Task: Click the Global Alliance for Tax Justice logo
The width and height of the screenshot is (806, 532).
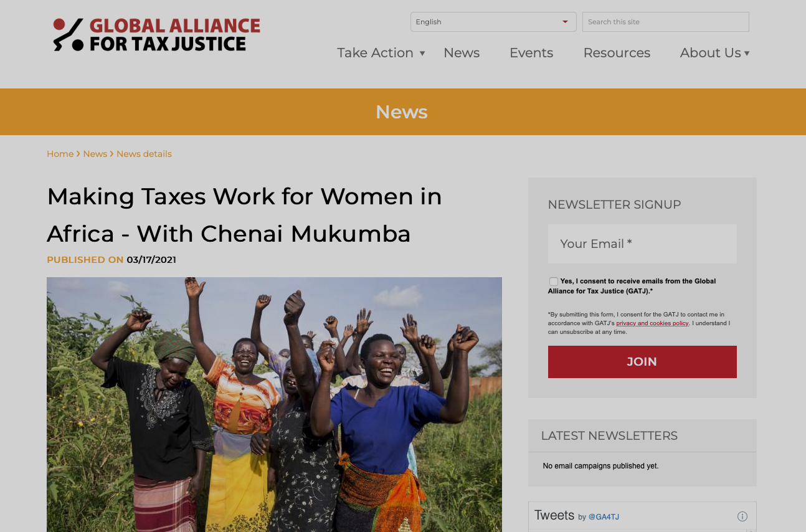Action: (156, 35)
